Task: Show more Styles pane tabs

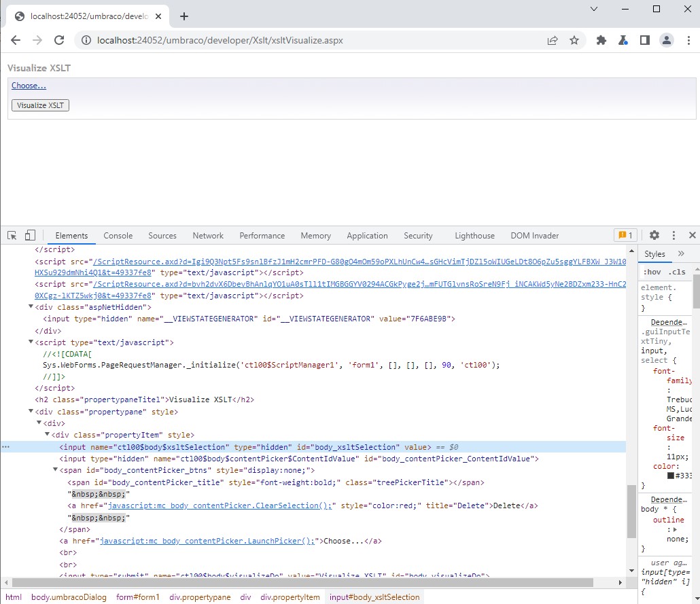Action: pos(681,253)
